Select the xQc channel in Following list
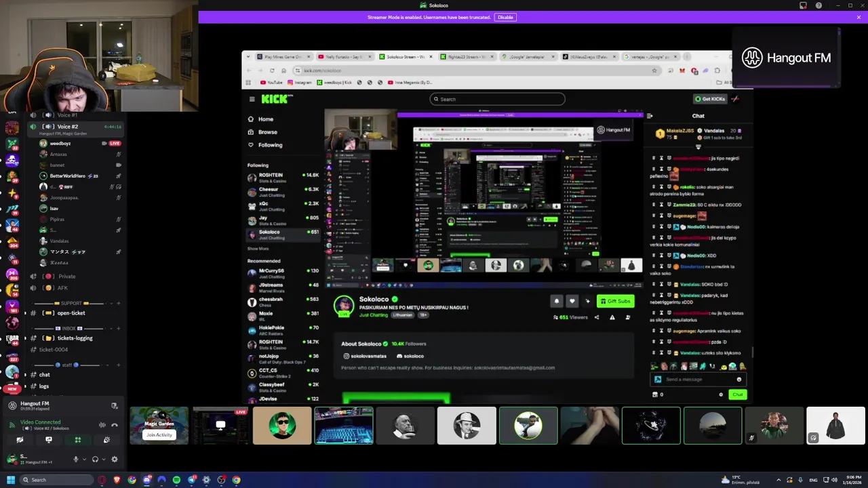Image resolution: width=868 pixels, height=488 pixels. (283, 206)
